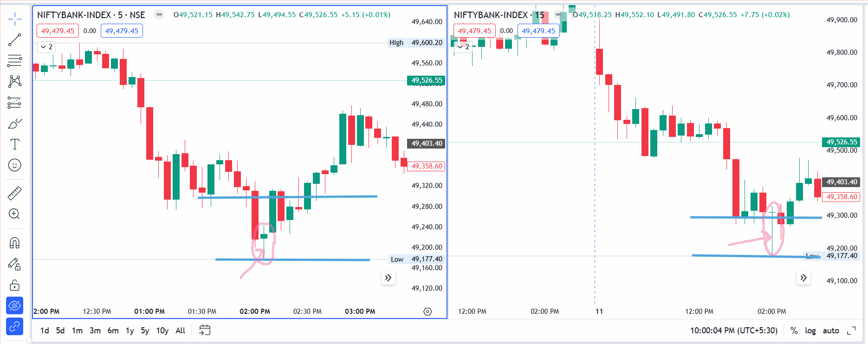Select the 1m date range
Screen dimensions: 868x344
tap(77, 331)
